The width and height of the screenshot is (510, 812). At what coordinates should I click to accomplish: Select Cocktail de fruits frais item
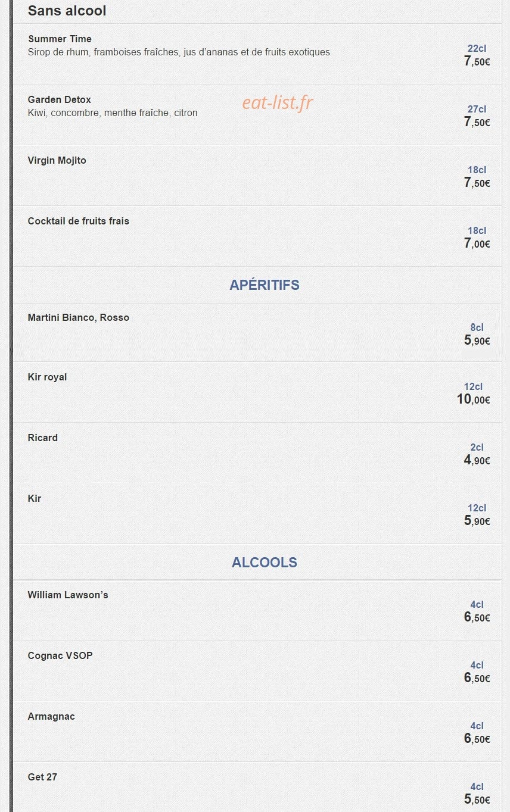pyautogui.click(x=257, y=236)
